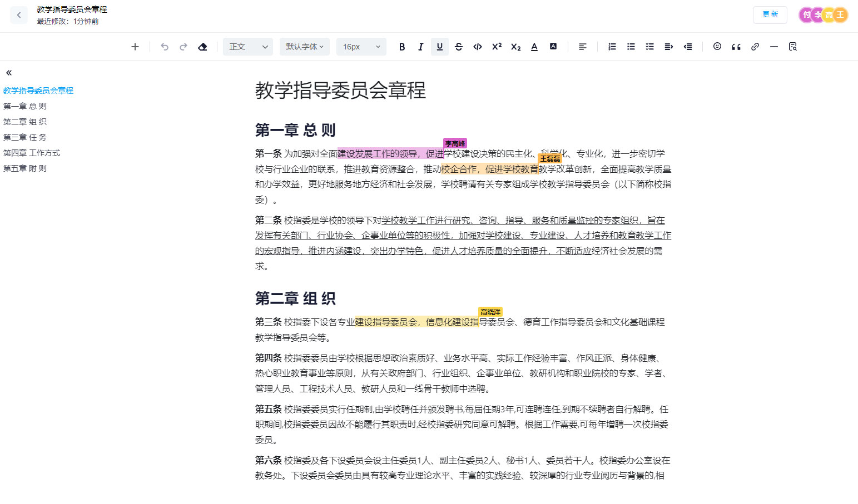Insert a hyperlink

(755, 47)
